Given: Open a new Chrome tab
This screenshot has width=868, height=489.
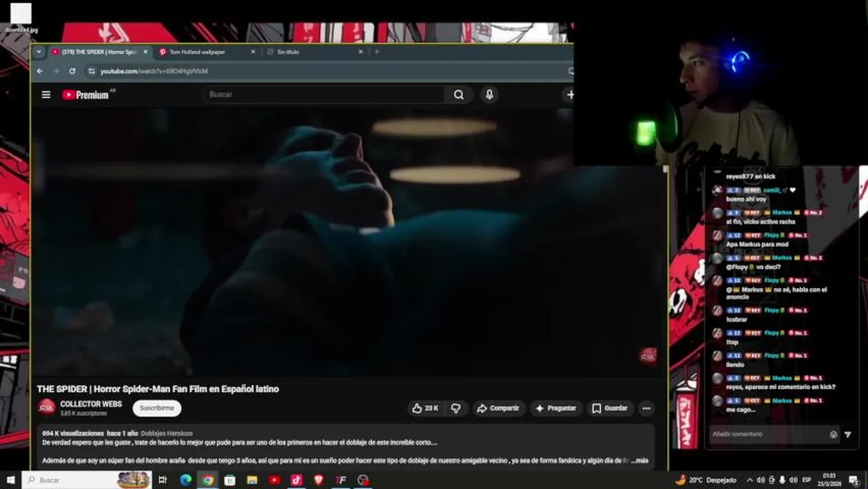Looking at the screenshot, I should [377, 52].
